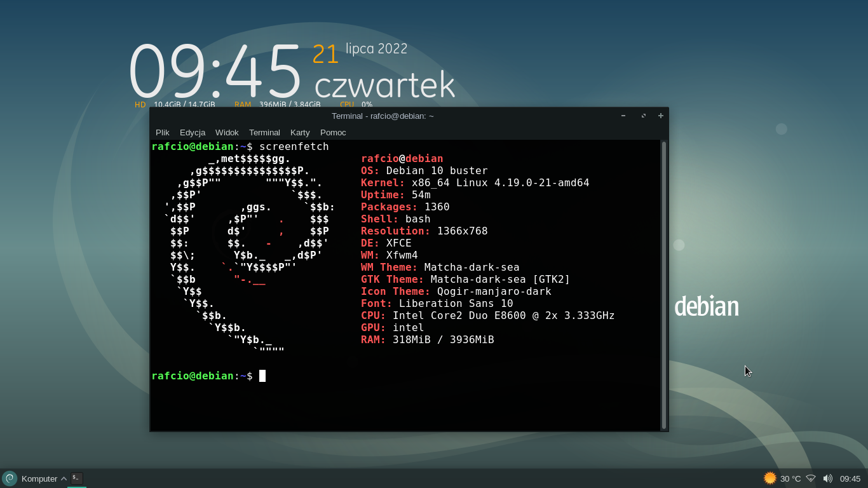The image size is (868, 488).
Task: Click the Kernel 4.19.0-21-amd64 line
Action: click(475, 182)
